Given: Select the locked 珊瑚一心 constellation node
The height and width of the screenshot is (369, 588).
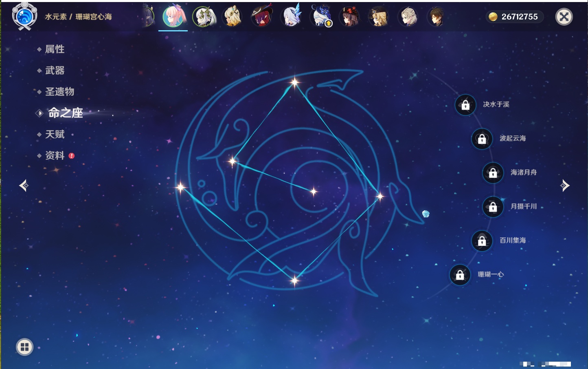Looking at the screenshot, I should tap(460, 275).
